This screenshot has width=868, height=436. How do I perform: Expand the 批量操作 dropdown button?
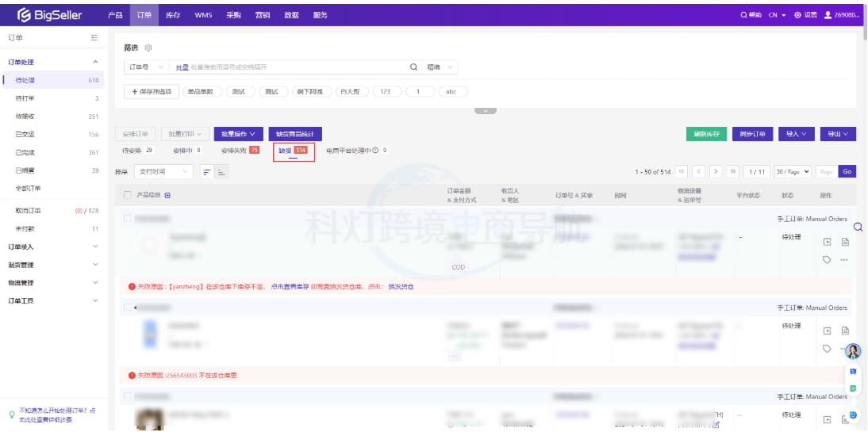click(238, 134)
